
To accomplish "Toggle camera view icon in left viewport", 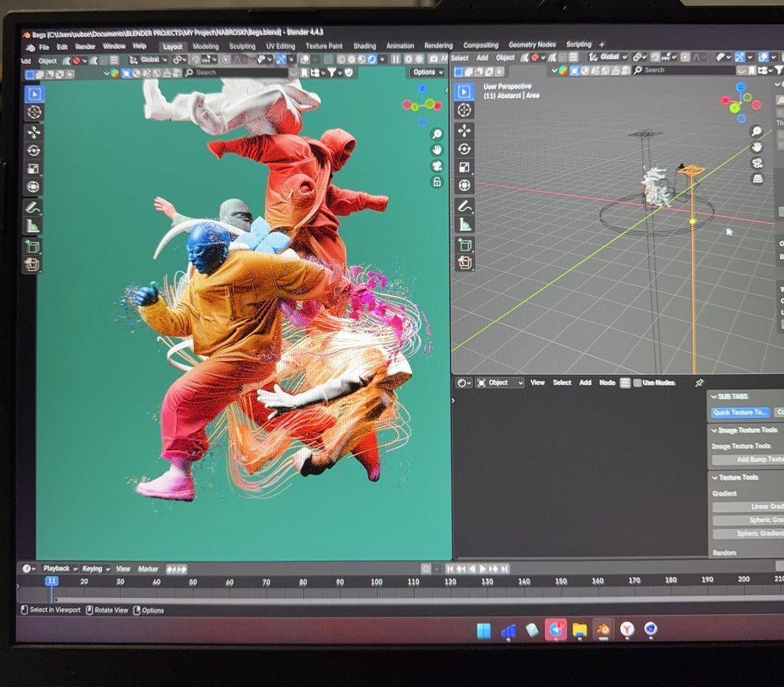I will point(437,166).
